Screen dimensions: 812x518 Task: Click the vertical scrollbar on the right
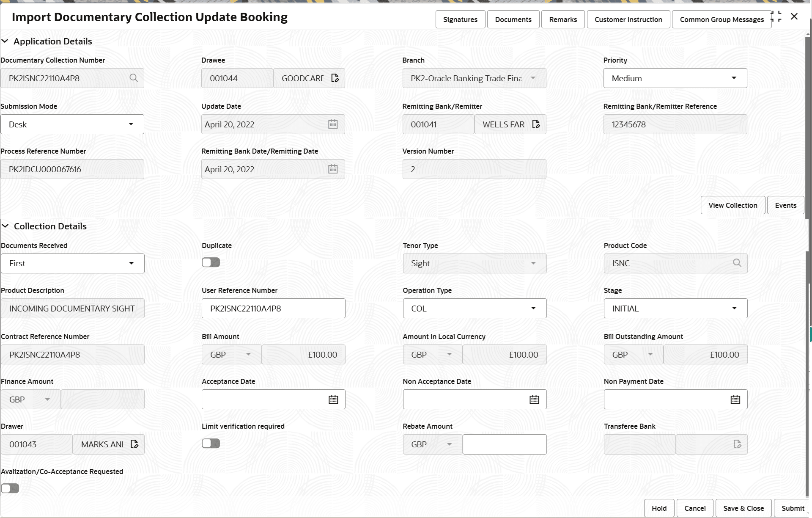808,169
